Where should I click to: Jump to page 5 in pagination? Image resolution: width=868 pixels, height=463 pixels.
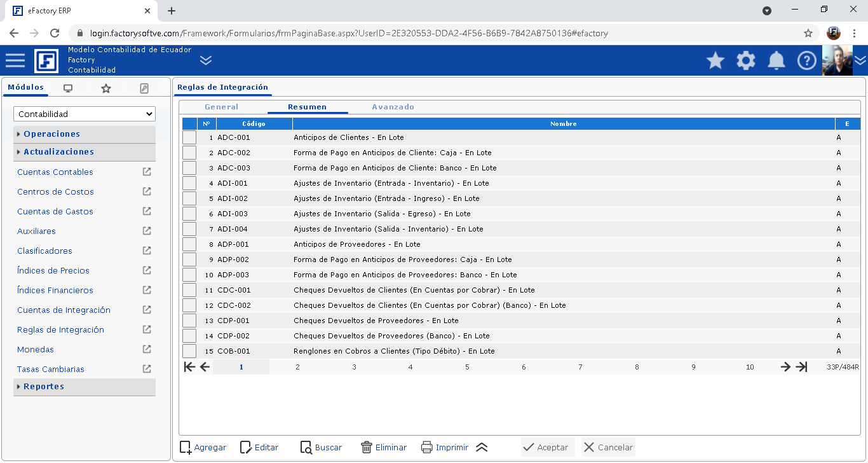(x=467, y=367)
